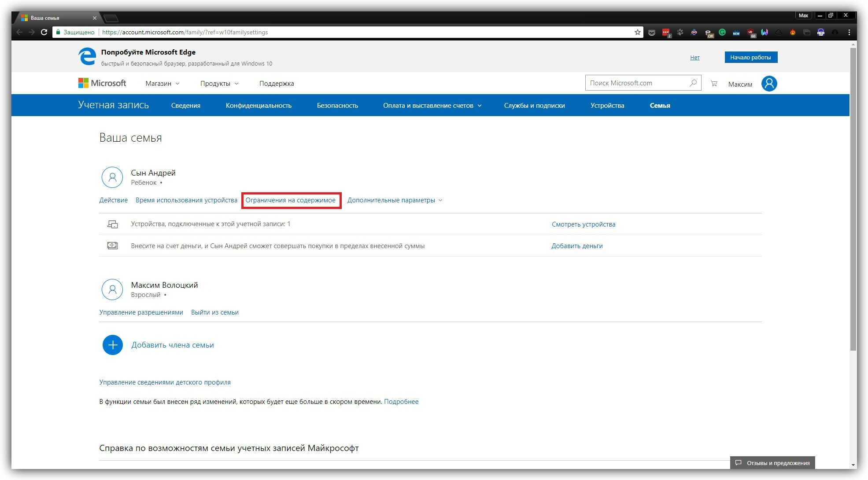Reload the page with the refresh icon
Viewport: 868px width, 480px height.
44,32
